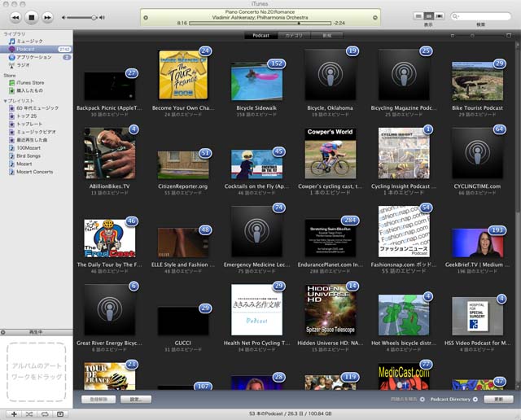This screenshot has height=420, width=521.
Task: Select the Bicycle Sidewalk podcast artwork
Action: [257, 81]
